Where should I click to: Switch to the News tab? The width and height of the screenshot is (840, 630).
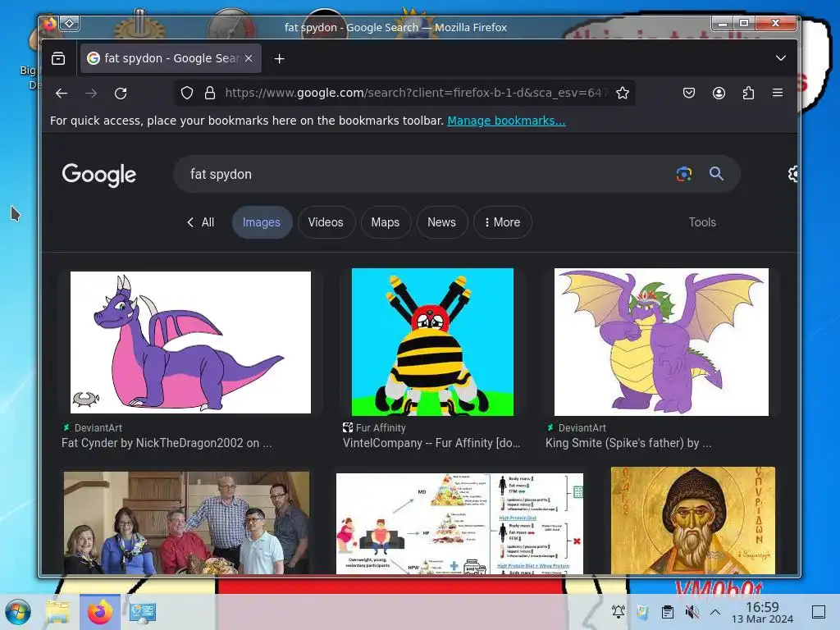click(x=441, y=222)
